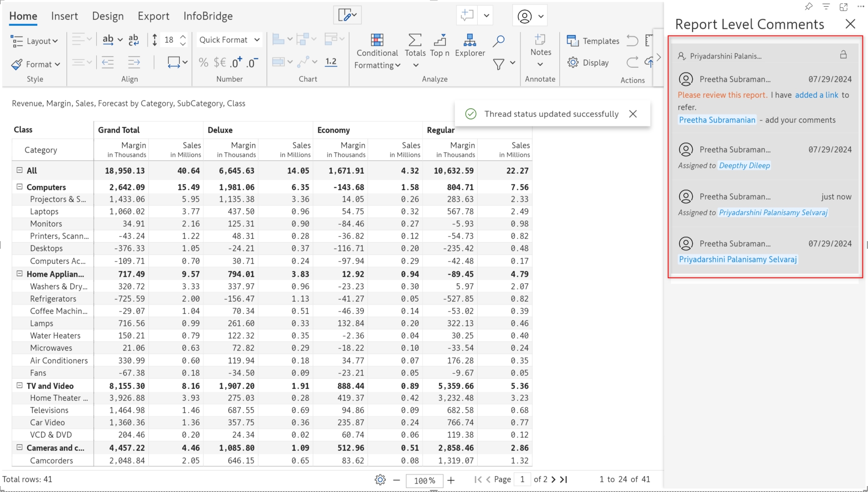Click the search magnifier icon

tap(498, 41)
